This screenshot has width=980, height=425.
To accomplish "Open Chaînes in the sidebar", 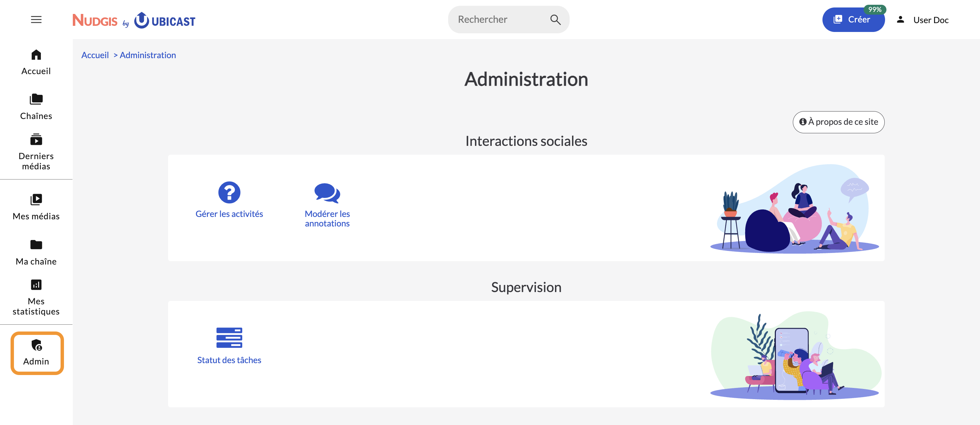I will coord(36,107).
